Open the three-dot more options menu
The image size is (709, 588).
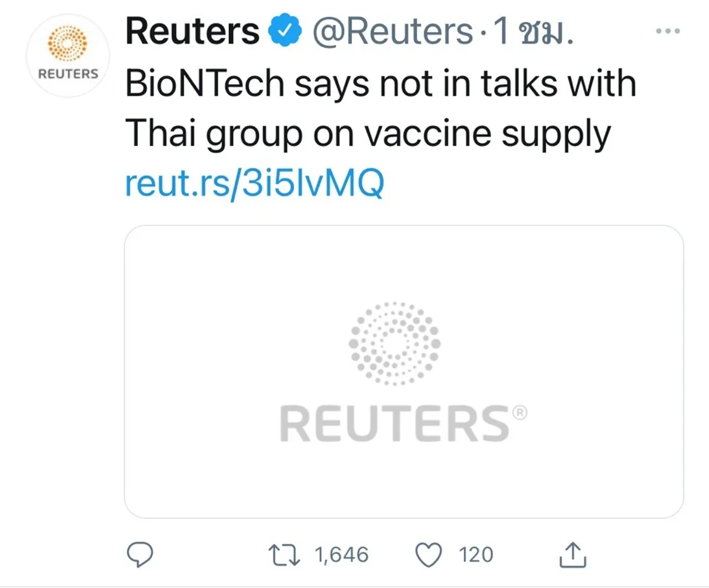click(x=667, y=31)
